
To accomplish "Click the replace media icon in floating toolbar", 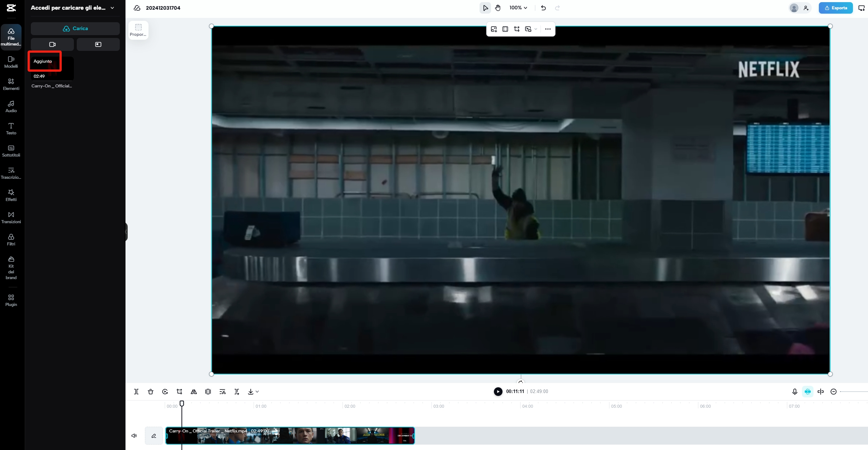I will [x=494, y=29].
